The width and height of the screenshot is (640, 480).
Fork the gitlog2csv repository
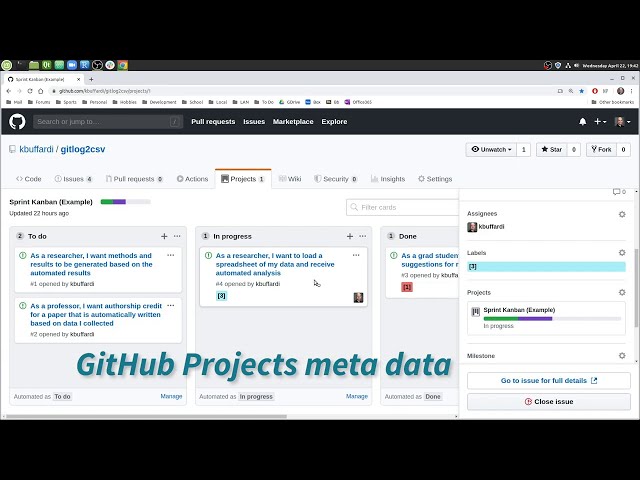[x=601, y=149]
